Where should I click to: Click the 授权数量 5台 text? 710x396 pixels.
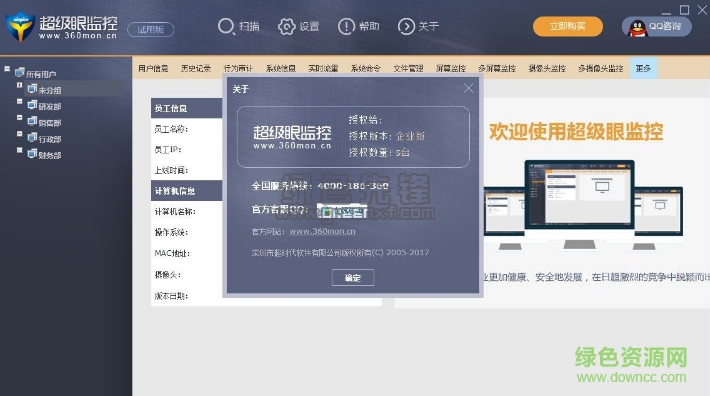pos(379,153)
